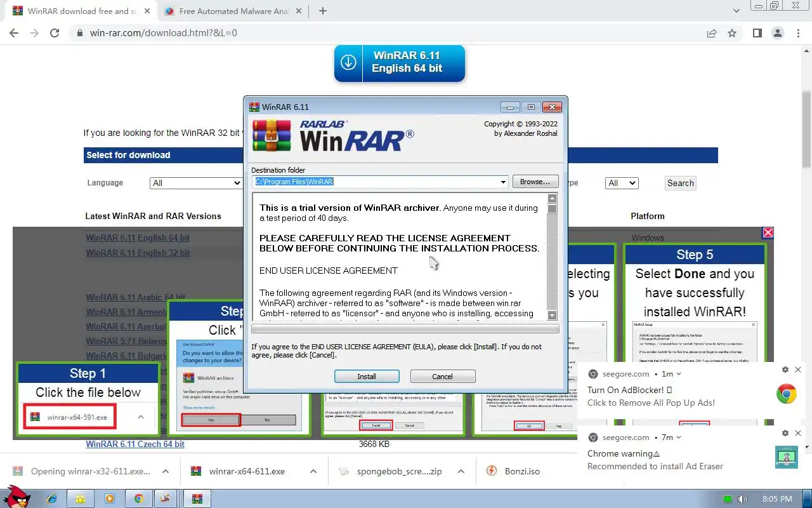This screenshot has height=508, width=812.
Task: Expand options for winrar-x32-611.exe download
Action: (x=166, y=471)
